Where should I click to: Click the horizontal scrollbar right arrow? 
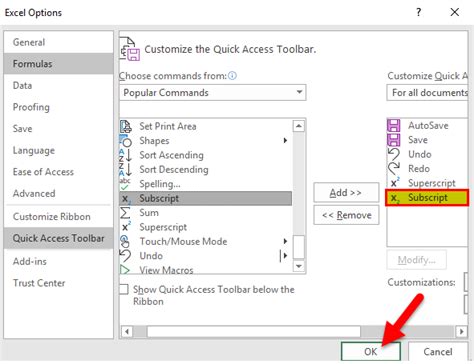click(x=461, y=331)
